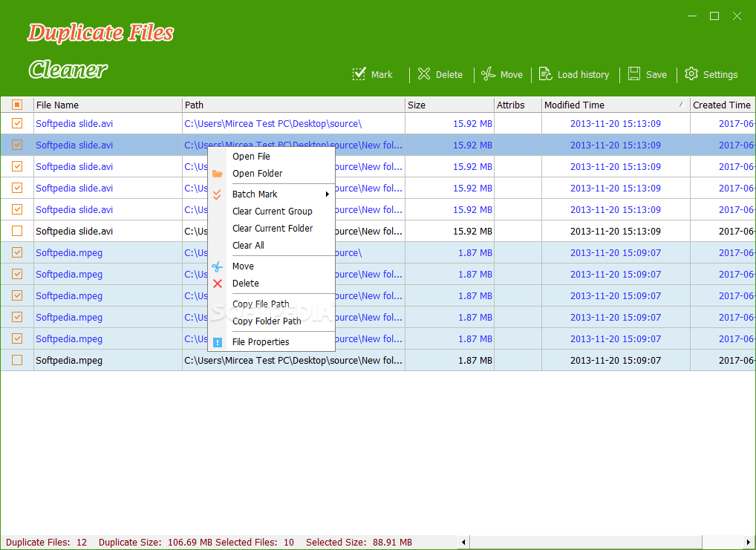Click the horizontal scrollbar right arrow

(749, 543)
